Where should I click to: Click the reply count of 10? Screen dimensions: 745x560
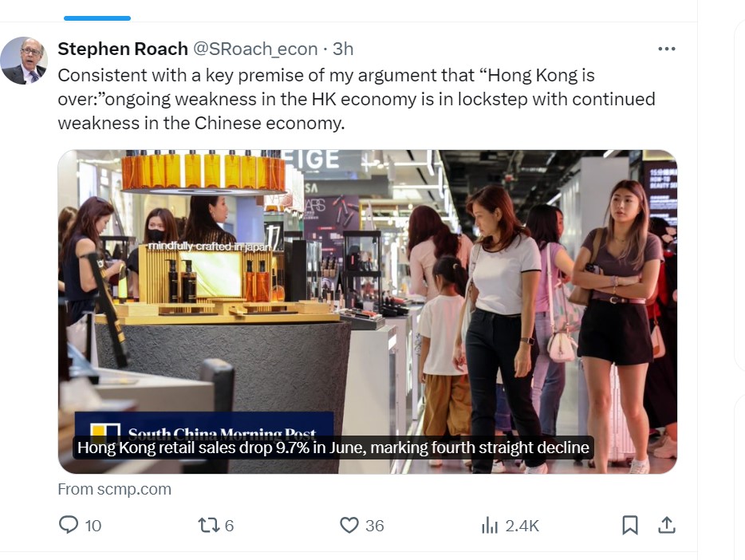tap(93, 526)
